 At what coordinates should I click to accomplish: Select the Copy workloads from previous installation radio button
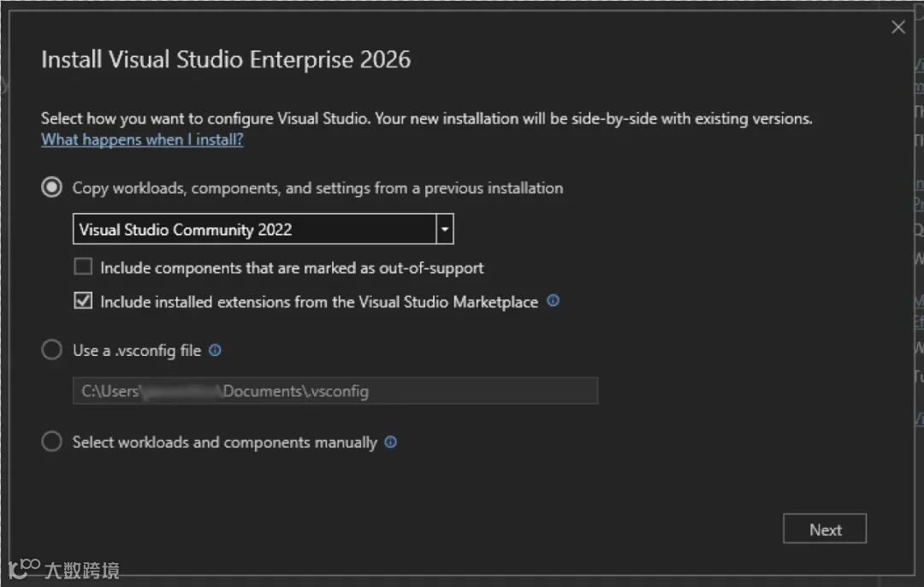pos(52,187)
